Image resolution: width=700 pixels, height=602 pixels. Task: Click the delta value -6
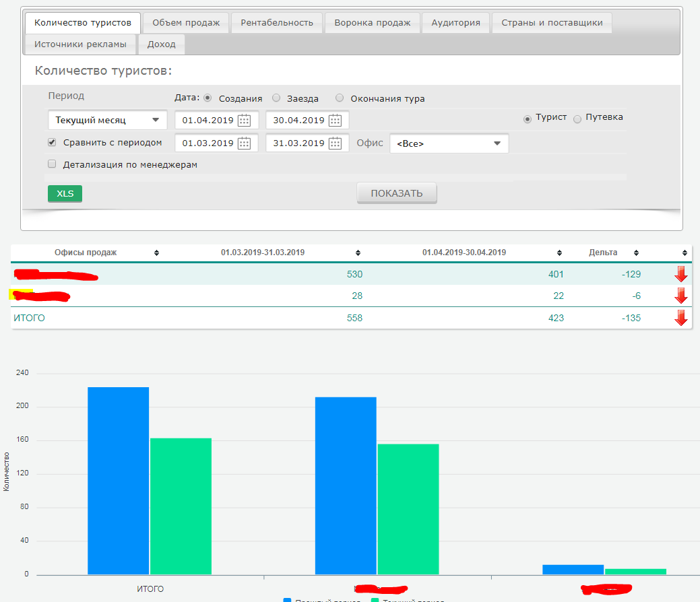(636, 296)
